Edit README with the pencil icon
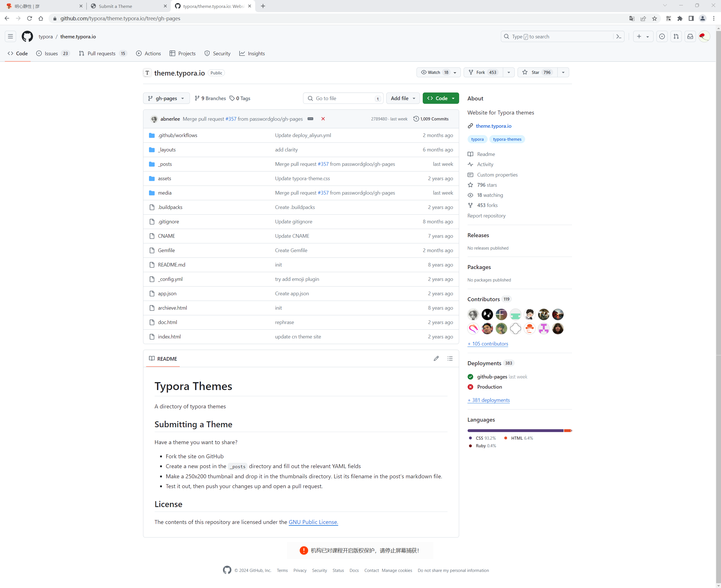The width and height of the screenshot is (721, 588). coord(436,358)
